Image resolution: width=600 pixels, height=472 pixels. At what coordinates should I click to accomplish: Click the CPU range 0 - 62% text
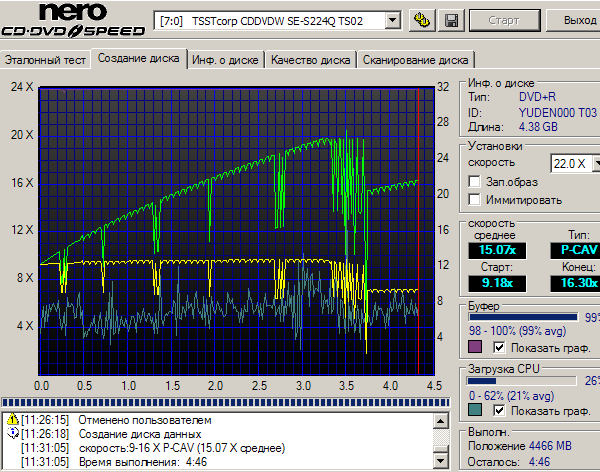pos(512,395)
